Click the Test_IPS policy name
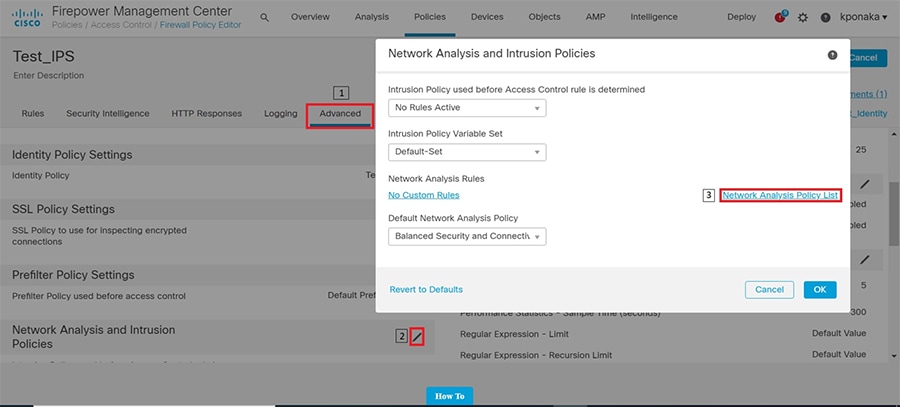900x407 pixels. pyautogui.click(x=44, y=56)
